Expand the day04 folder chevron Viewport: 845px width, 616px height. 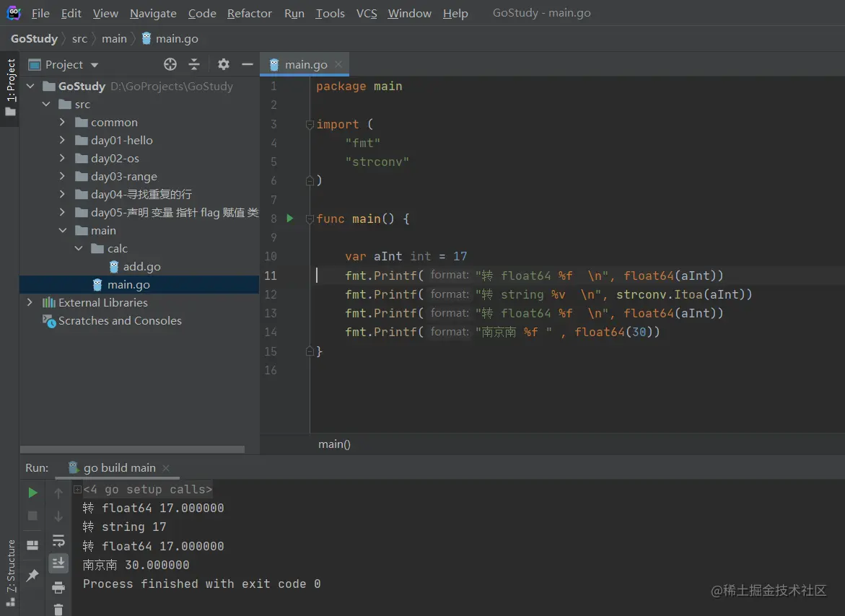pyautogui.click(x=62, y=194)
